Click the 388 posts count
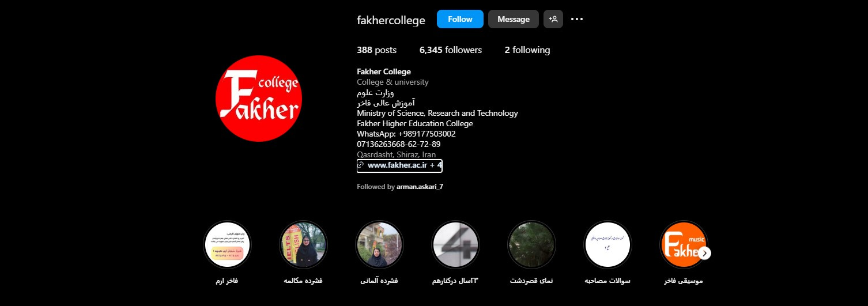This screenshot has width=868, height=306. (x=376, y=50)
